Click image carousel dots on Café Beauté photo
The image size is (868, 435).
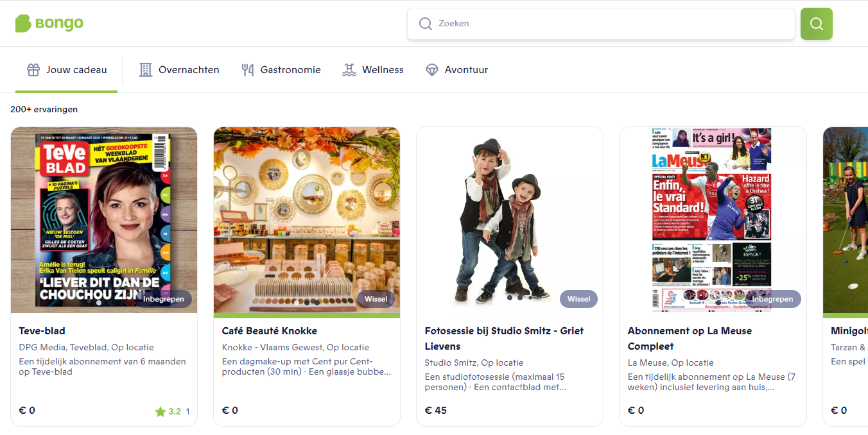coord(307,302)
